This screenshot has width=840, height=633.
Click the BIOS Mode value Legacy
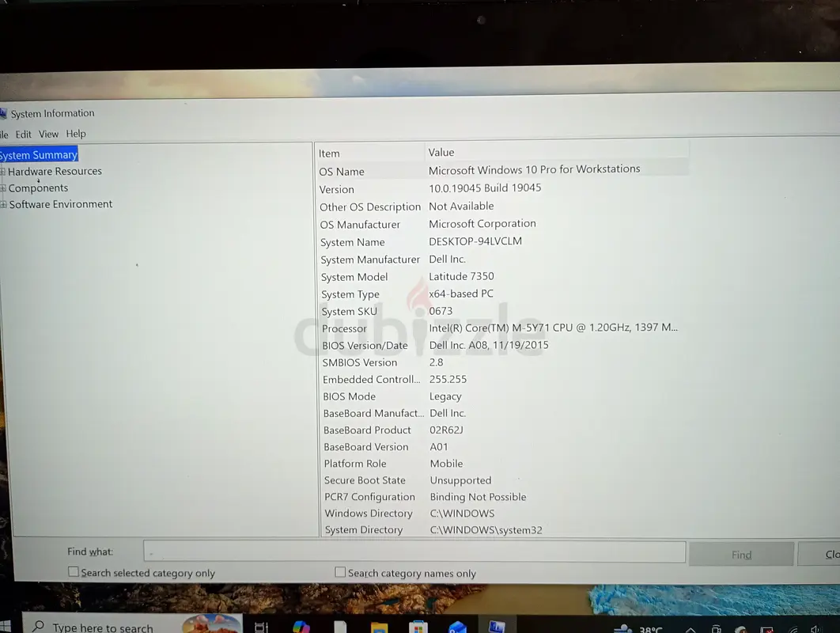point(445,396)
